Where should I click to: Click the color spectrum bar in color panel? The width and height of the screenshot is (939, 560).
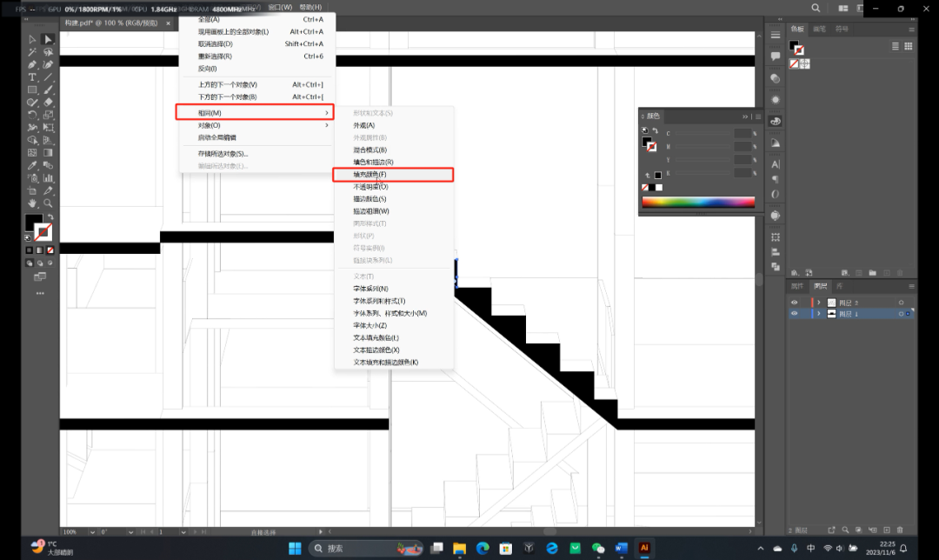(698, 203)
